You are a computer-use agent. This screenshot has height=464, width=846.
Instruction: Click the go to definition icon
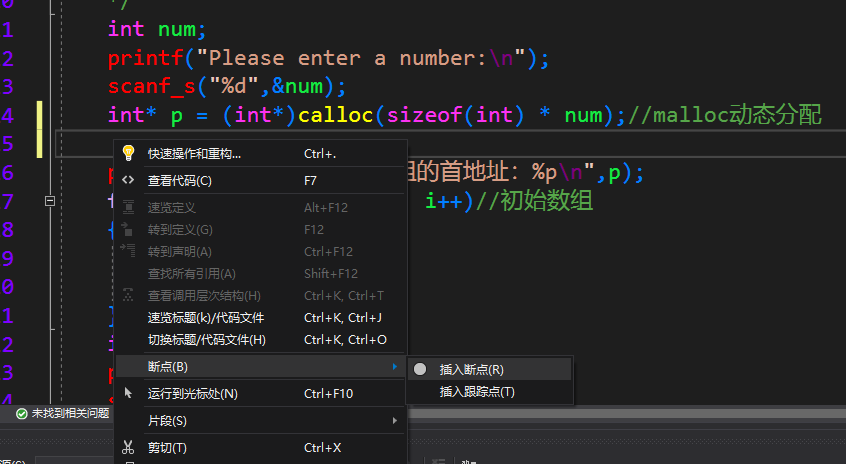(x=127, y=229)
